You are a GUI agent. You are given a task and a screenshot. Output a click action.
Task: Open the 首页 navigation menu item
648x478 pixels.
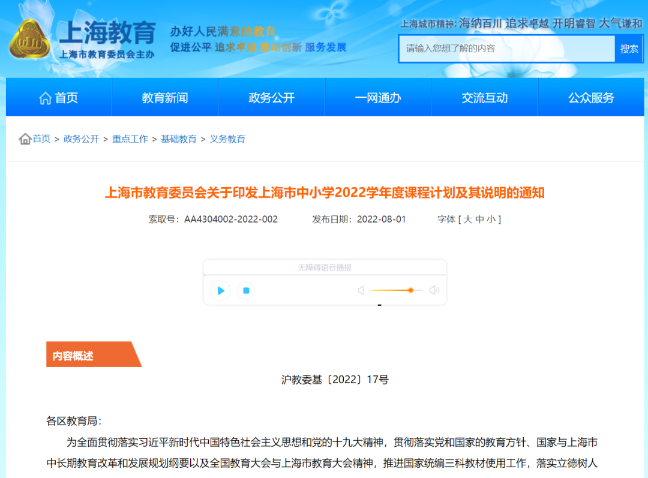[59, 98]
